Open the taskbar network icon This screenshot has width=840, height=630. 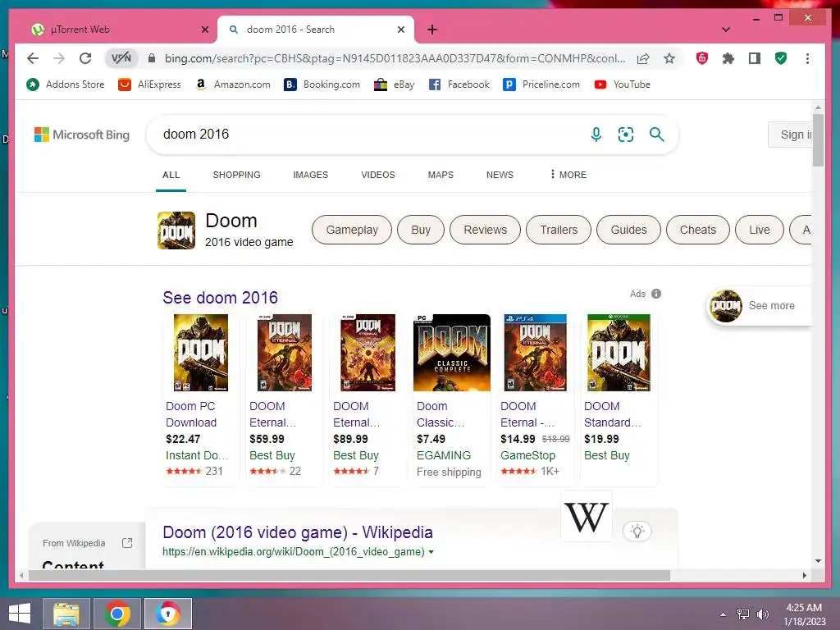pyautogui.click(x=743, y=614)
